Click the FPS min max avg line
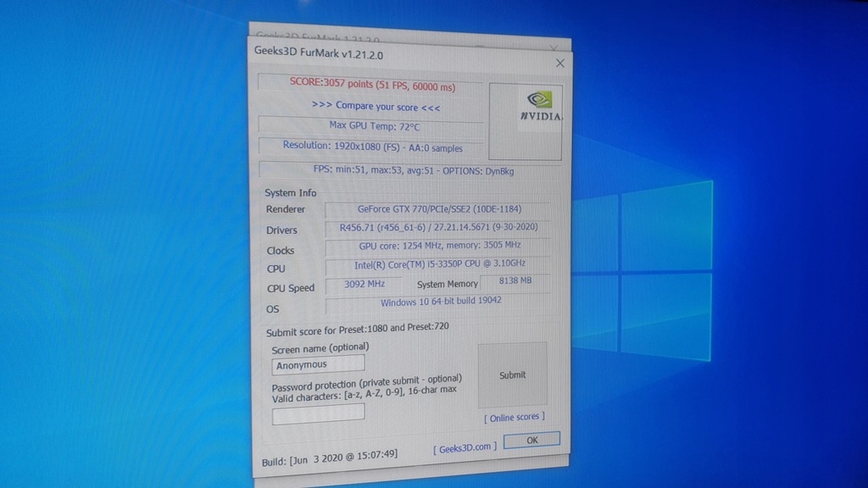 (x=414, y=170)
